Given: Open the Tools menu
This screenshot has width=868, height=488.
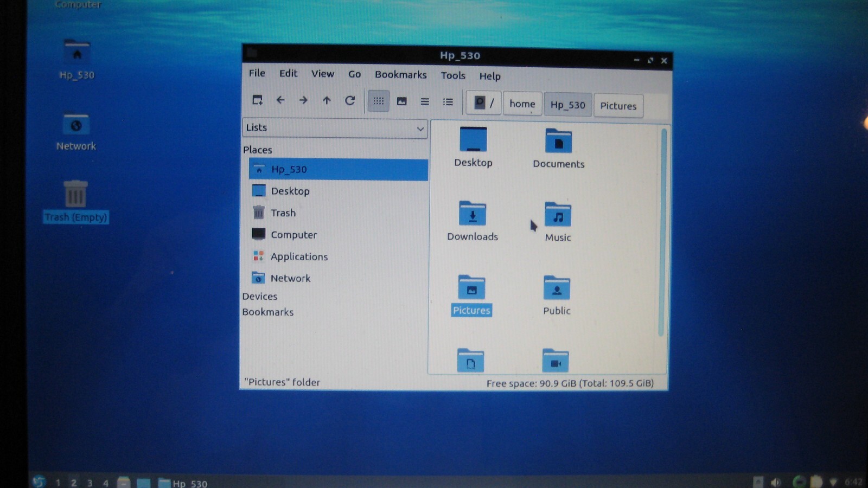Looking at the screenshot, I should tap(453, 75).
